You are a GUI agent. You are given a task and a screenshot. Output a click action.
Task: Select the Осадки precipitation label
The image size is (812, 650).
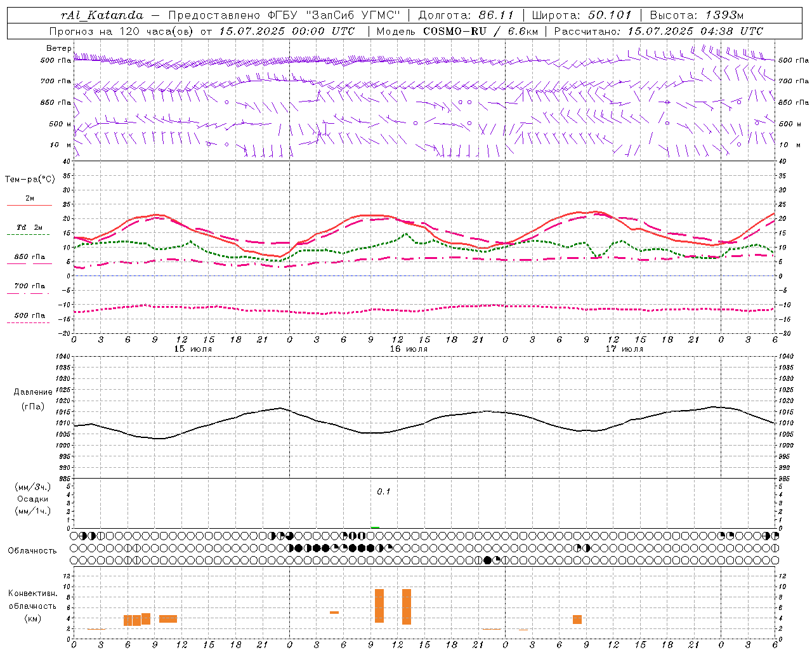coord(33,499)
